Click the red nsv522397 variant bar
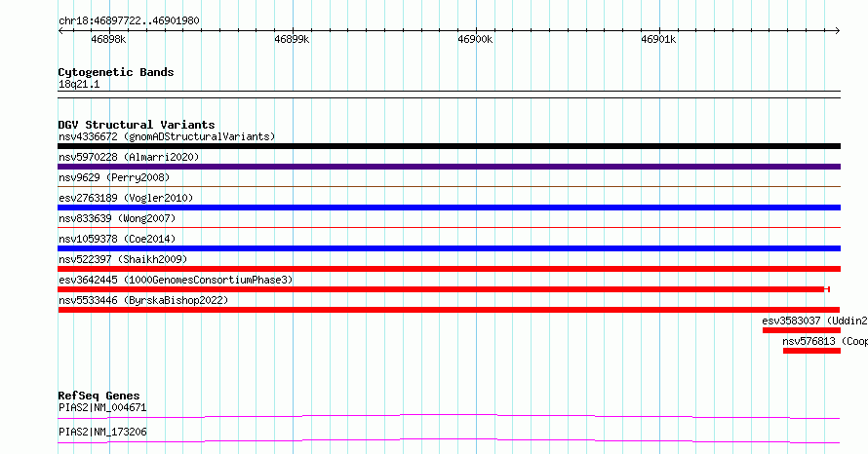Screen dimensions: 868x454 pos(449,269)
